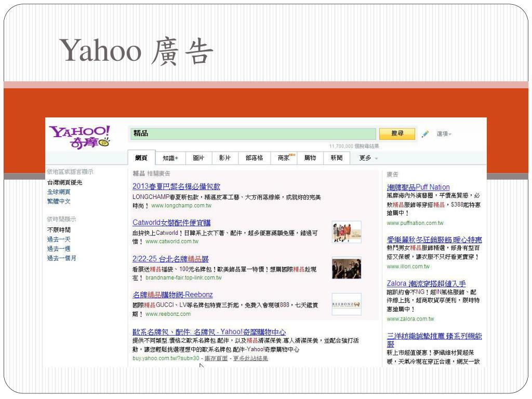This screenshot has height=399, width=532.
Task: Open the Zalora 潮流穿搭超值入手 ad
Action: tap(426, 283)
